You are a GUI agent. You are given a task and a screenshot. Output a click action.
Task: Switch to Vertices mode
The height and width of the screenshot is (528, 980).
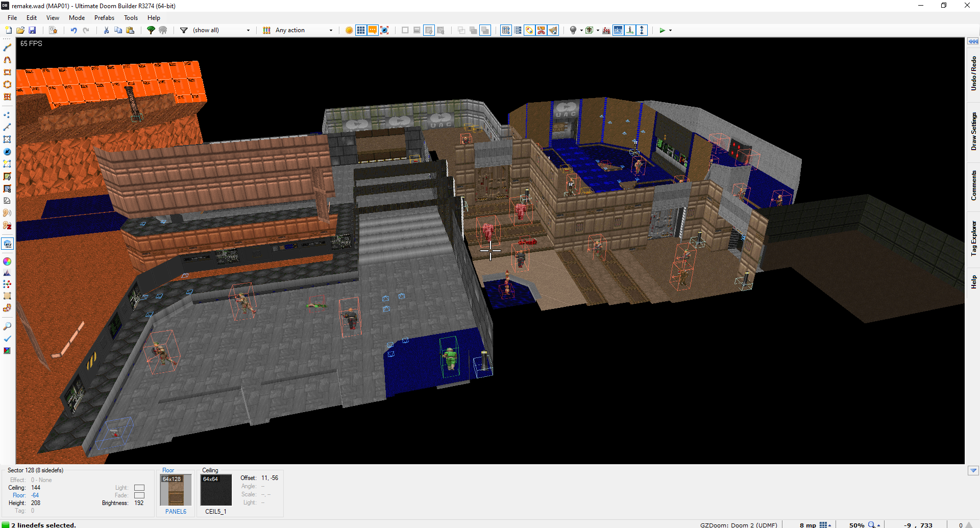pos(7,115)
